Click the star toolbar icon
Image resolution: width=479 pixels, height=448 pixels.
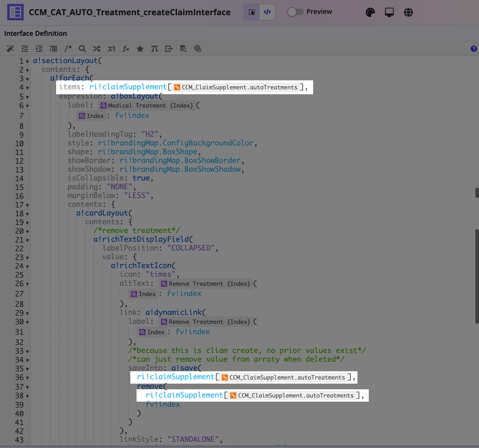[x=140, y=49]
